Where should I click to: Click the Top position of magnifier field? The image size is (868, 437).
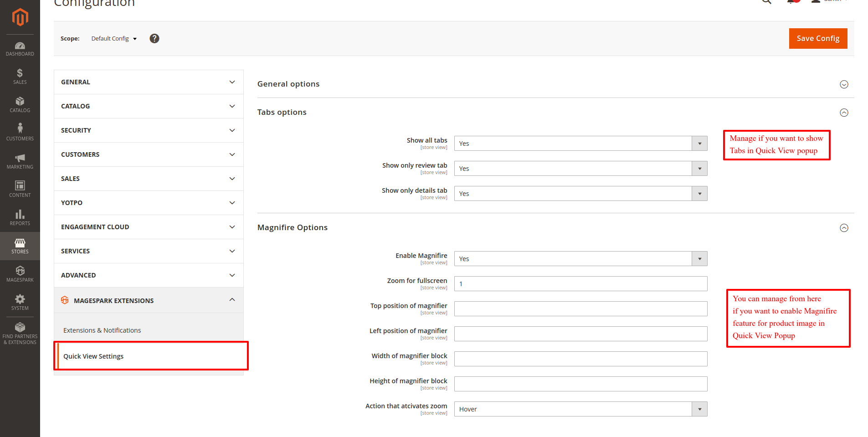[x=580, y=309]
